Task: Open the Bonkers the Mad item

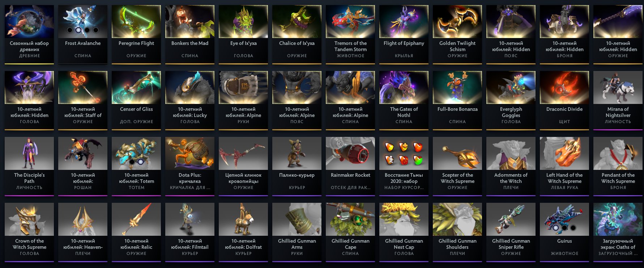Action: pyautogui.click(x=190, y=34)
